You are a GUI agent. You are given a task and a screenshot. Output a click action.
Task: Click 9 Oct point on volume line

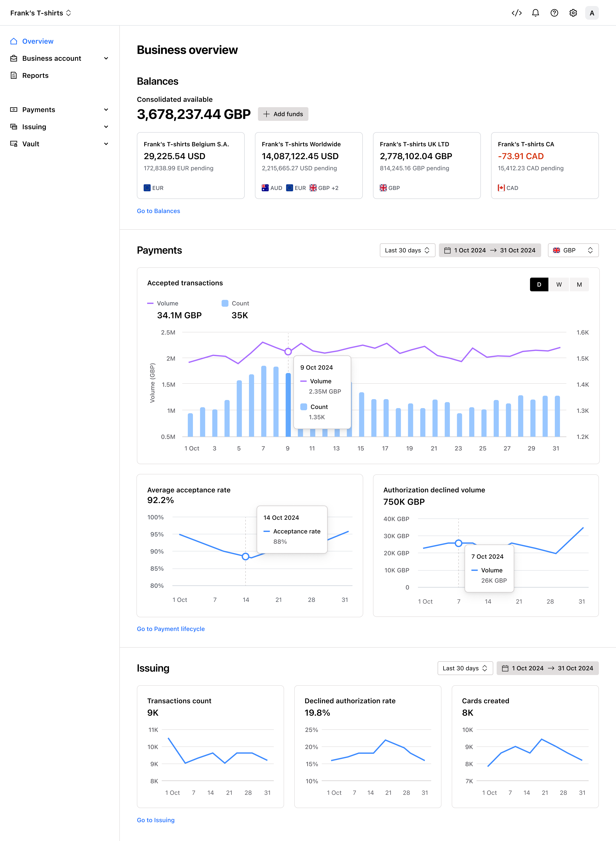pyautogui.click(x=288, y=352)
